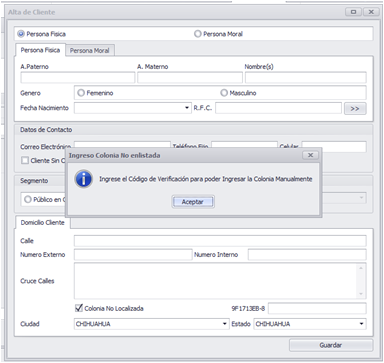Open the Domicilio Cliente tab

[x=43, y=223]
